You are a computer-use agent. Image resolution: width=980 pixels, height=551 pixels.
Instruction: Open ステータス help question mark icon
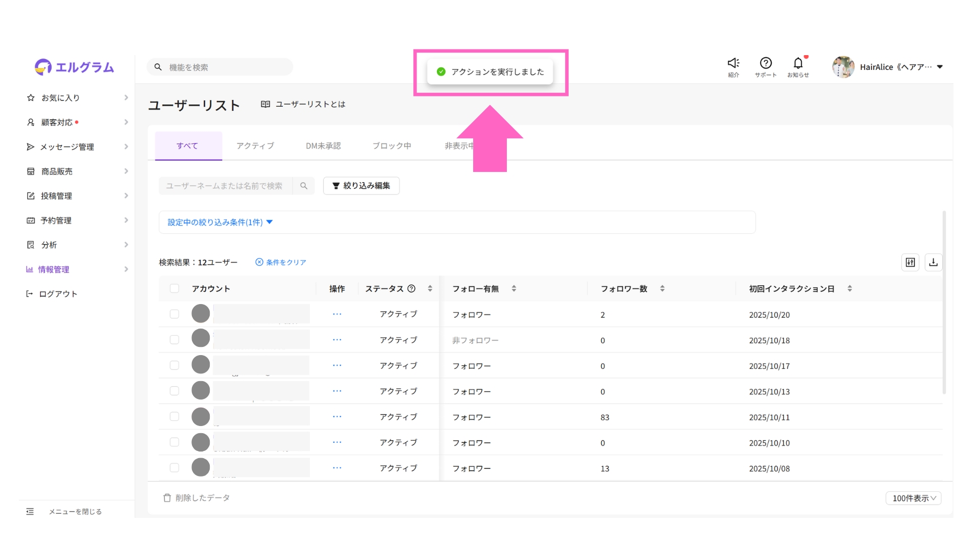[411, 289]
